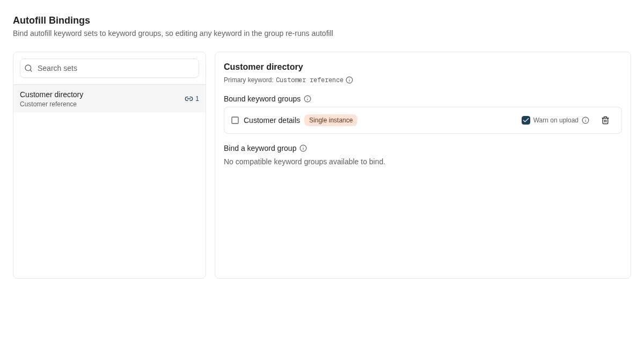The image size is (644, 349).
Task: Open the Bind a keyword group info icon
Action: coord(303,148)
